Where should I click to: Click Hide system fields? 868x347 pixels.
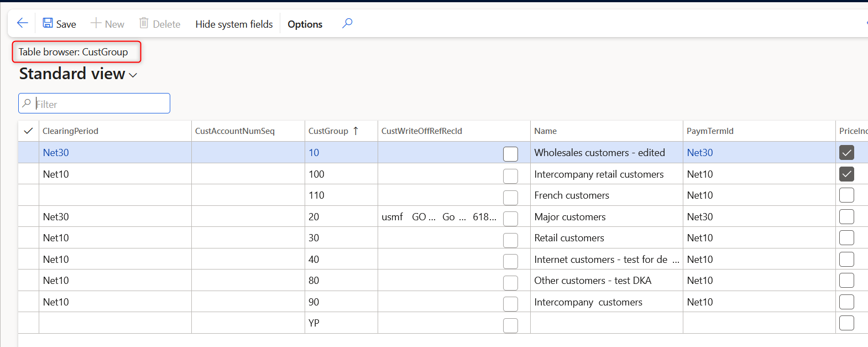pos(234,24)
